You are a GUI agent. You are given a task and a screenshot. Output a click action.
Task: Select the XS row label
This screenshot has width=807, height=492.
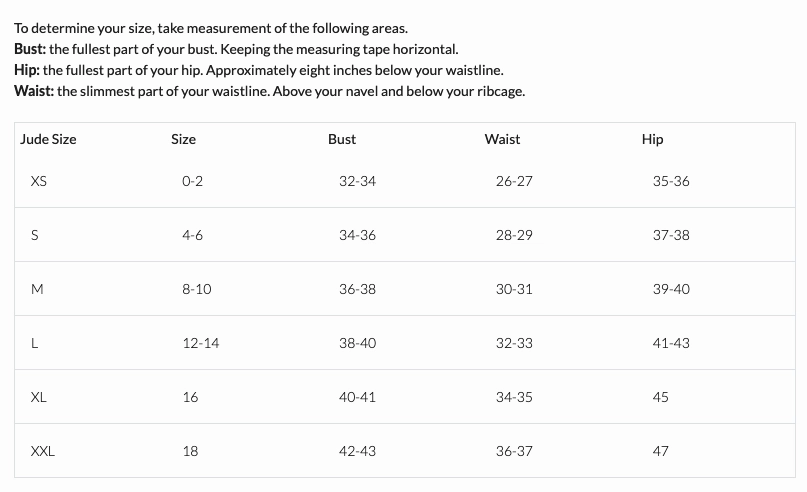point(39,181)
